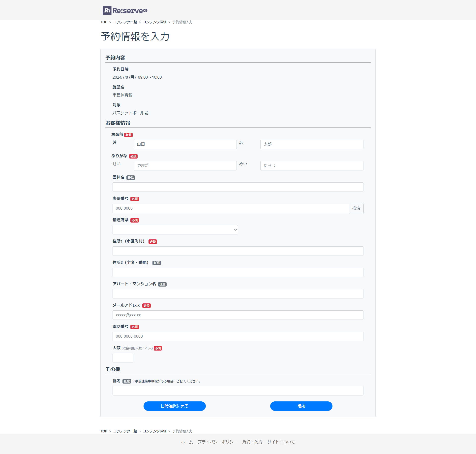Open コンテンツ一覧 in the top breadcrumb
The image size is (476, 454).
coord(125,22)
